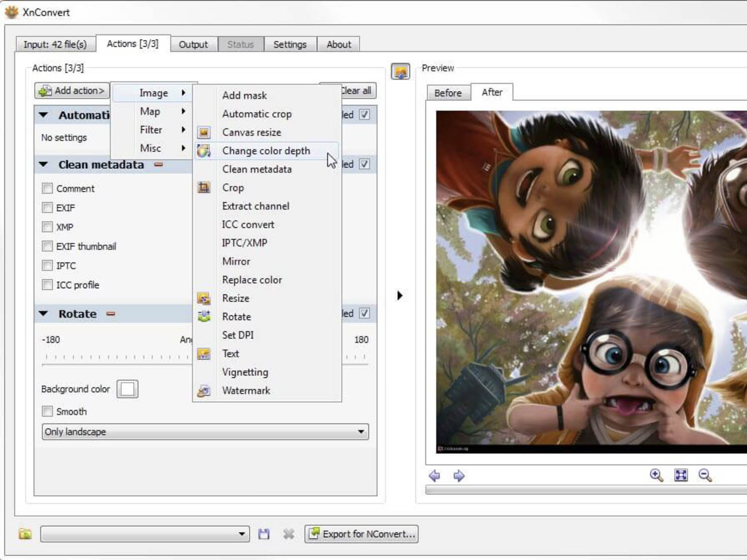Switch to the Output tab
This screenshot has width=747, height=560.
tap(193, 44)
